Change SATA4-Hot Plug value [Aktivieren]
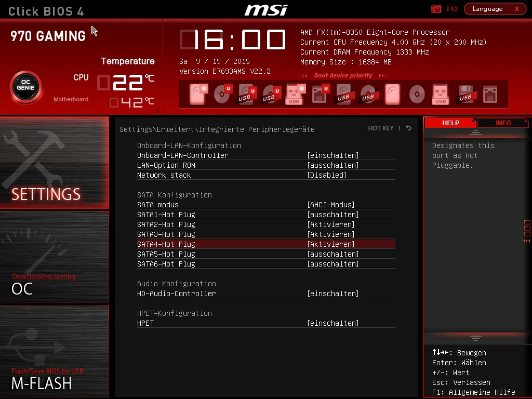Screen dimensions: 532x399 click(331, 244)
